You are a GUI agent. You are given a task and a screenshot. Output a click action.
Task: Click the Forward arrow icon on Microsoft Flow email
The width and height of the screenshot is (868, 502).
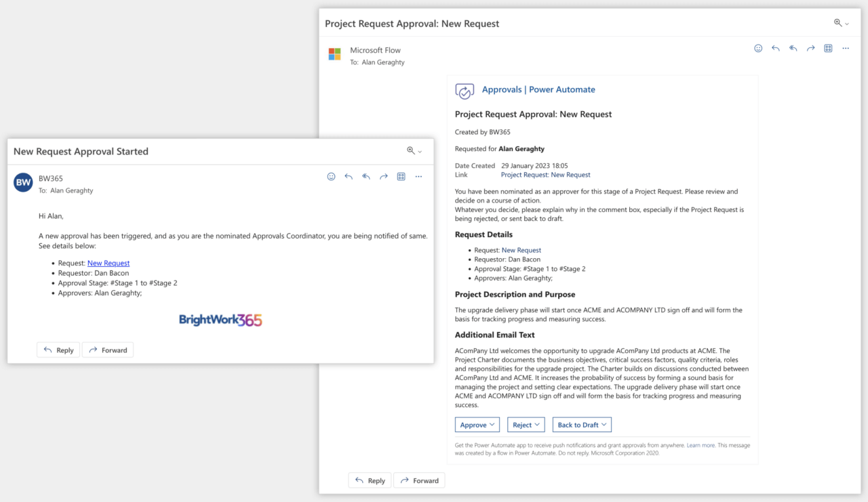coord(810,48)
